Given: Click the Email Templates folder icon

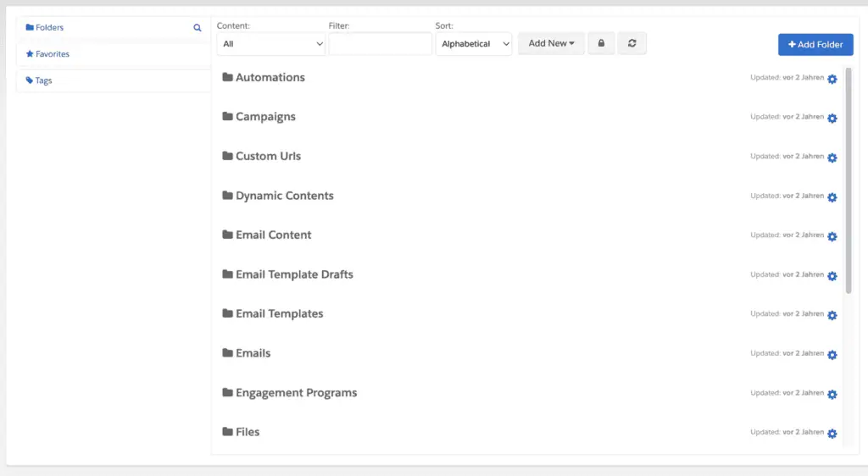Looking at the screenshot, I should 227,313.
